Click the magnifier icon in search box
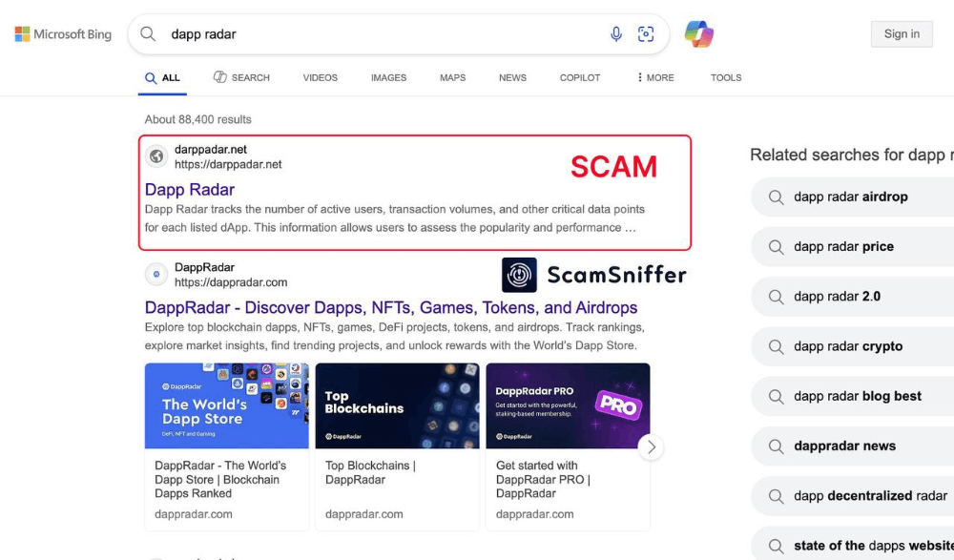 point(148,34)
